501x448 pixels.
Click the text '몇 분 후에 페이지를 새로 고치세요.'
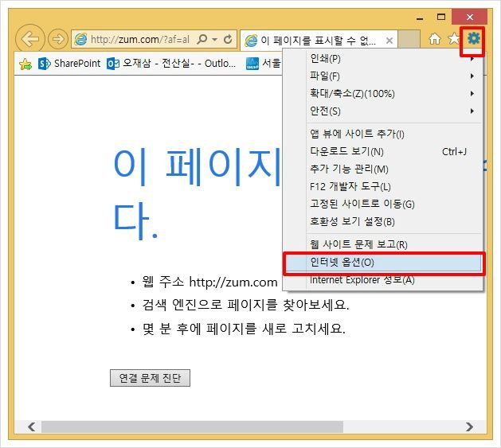click(244, 329)
